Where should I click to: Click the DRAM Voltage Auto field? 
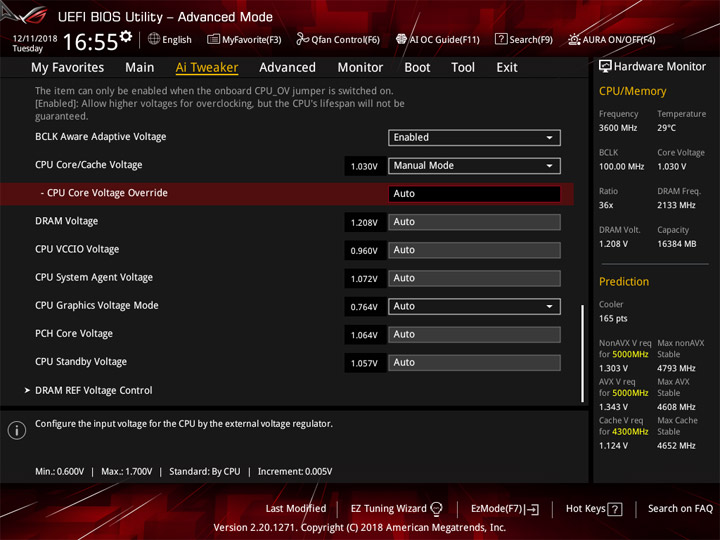[x=474, y=222]
